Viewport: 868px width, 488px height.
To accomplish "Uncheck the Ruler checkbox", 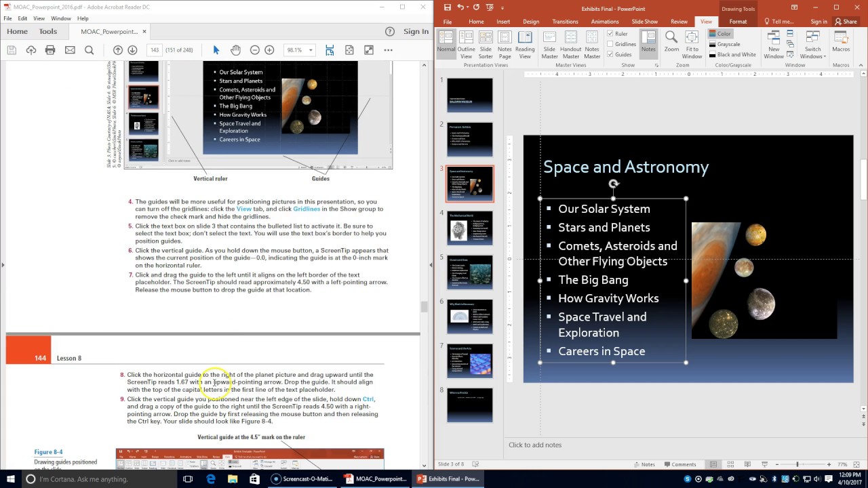I will click(610, 33).
